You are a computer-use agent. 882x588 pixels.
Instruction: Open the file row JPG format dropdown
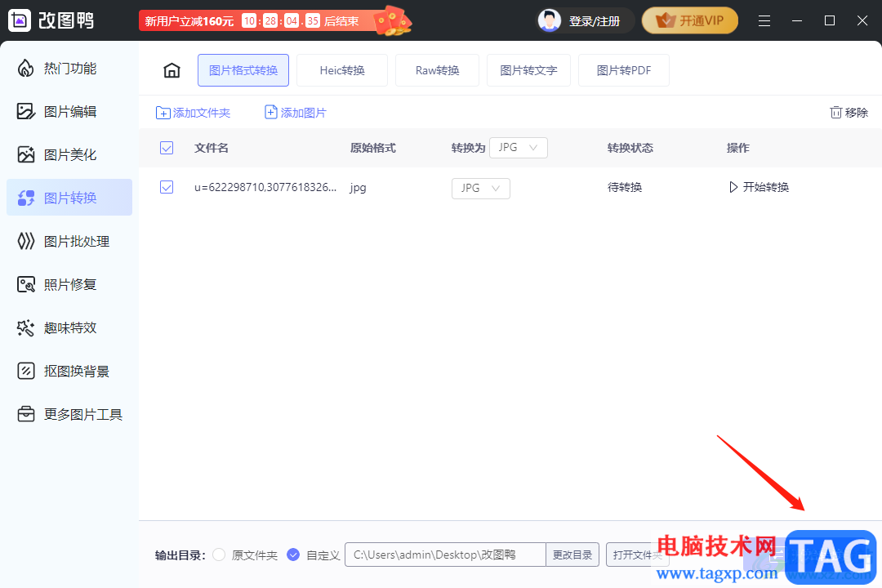coord(481,189)
